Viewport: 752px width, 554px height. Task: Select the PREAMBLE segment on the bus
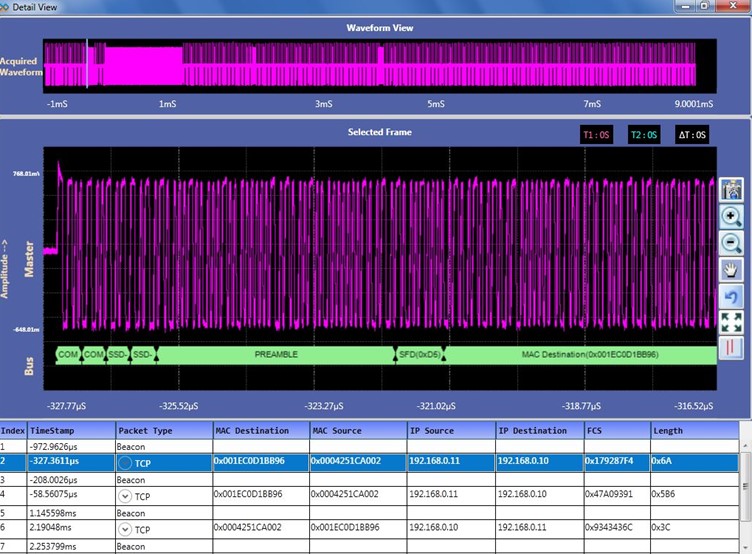click(x=276, y=354)
